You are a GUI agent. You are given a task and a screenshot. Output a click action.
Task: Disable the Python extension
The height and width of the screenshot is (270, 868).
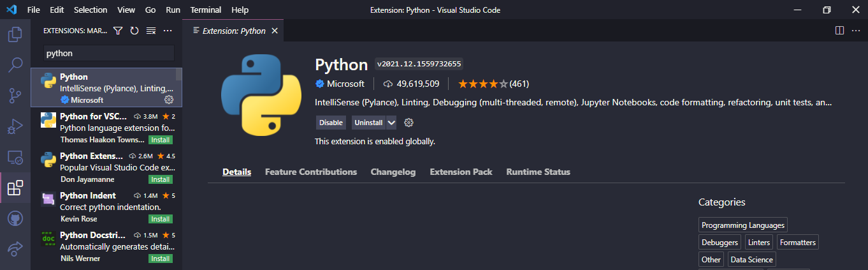point(331,123)
